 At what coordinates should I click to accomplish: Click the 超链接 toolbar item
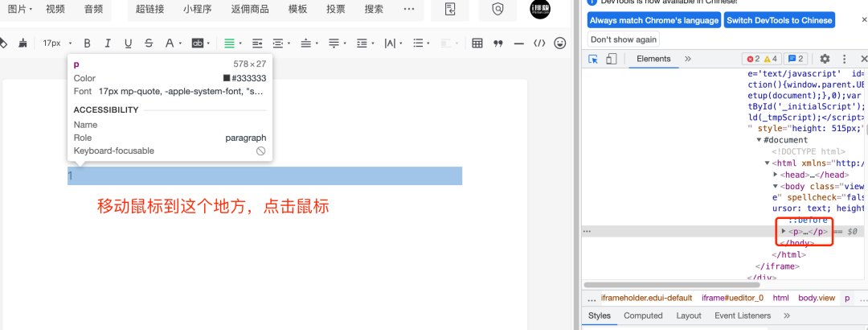(149, 9)
